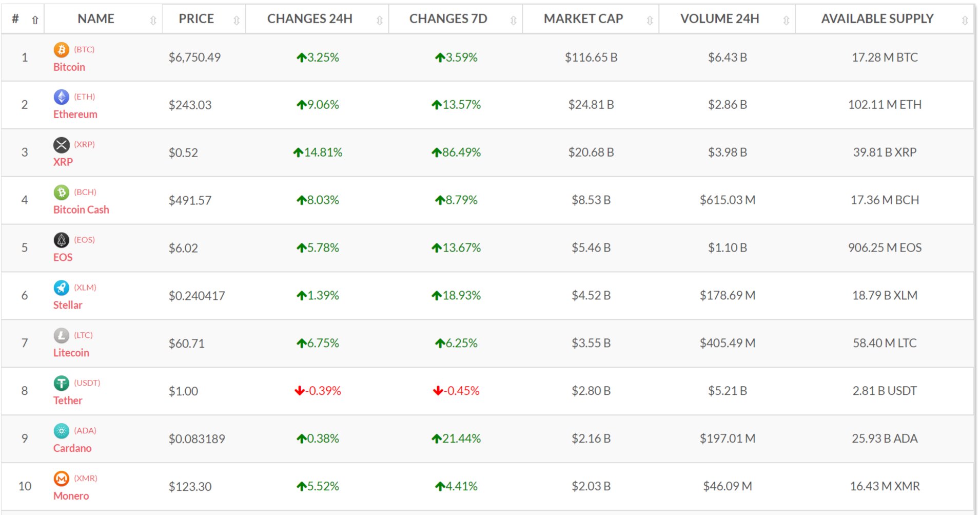The height and width of the screenshot is (515, 980).
Task: Open the Cardano link
Action: pyautogui.click(x=72, y=449)
